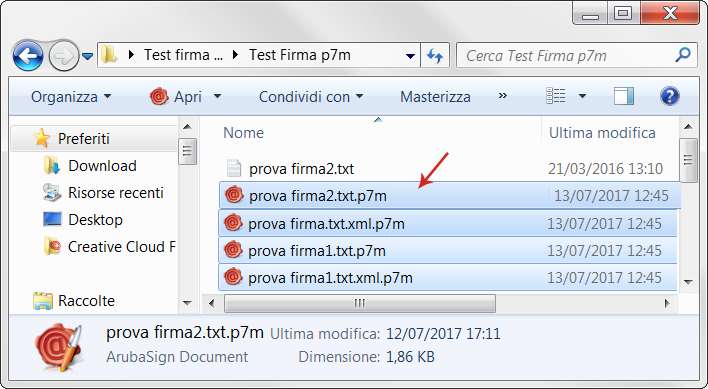The image size is (708, 389).
Task: Click the horizontal scrollbar thumb
Action: tap(360, 303)
